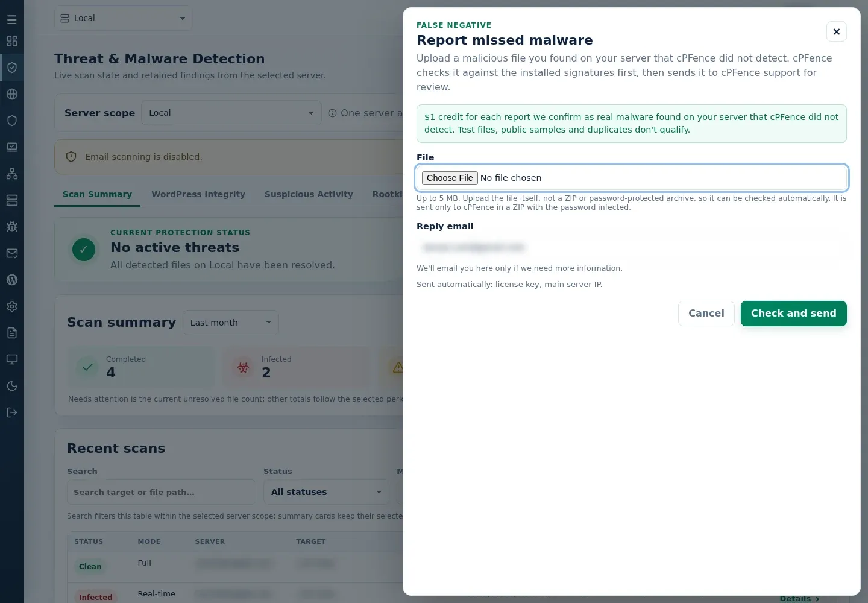
Task: Click the Choose File button
Action: [x=450, y=178]
